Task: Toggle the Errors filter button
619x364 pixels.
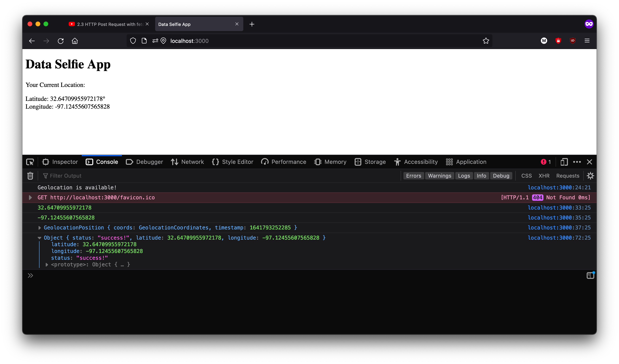Action: tap(413, 176)
